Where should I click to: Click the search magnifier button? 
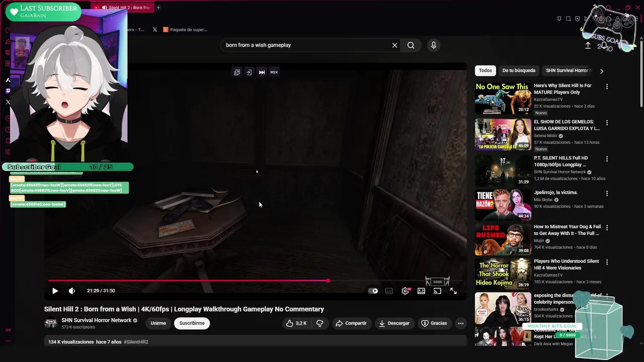click(x=411, y=45)
